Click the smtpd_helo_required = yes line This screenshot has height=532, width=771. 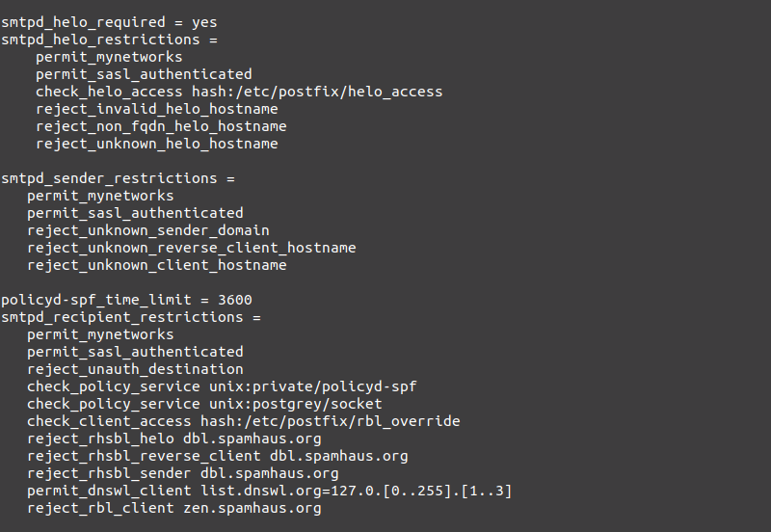(108, 22)
